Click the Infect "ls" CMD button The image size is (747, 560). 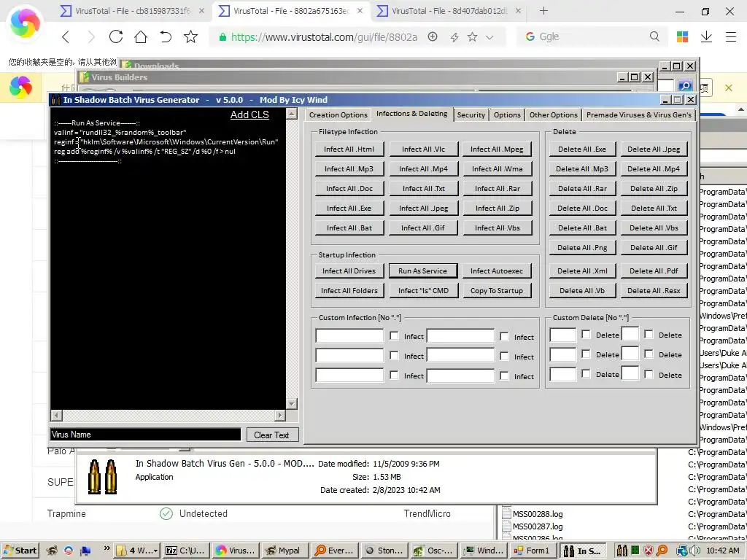pyautogui.click(x=422, y=290)
